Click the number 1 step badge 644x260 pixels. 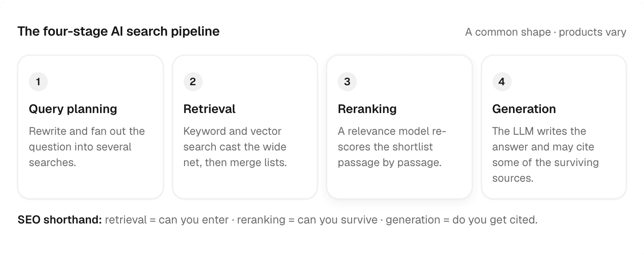coord(38,82)
